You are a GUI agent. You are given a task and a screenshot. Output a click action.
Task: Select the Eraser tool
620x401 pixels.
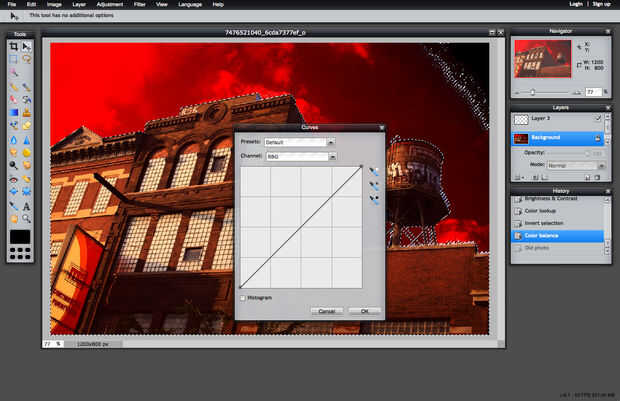13,100
